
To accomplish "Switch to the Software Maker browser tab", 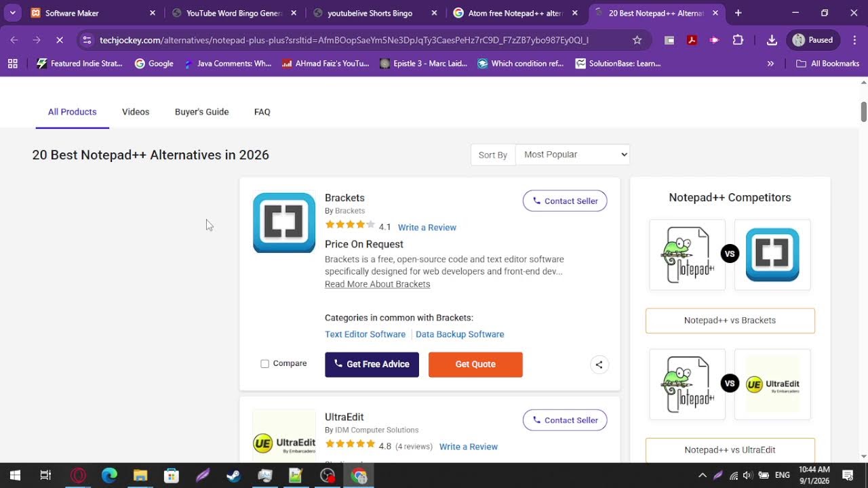I will point(93,13).
